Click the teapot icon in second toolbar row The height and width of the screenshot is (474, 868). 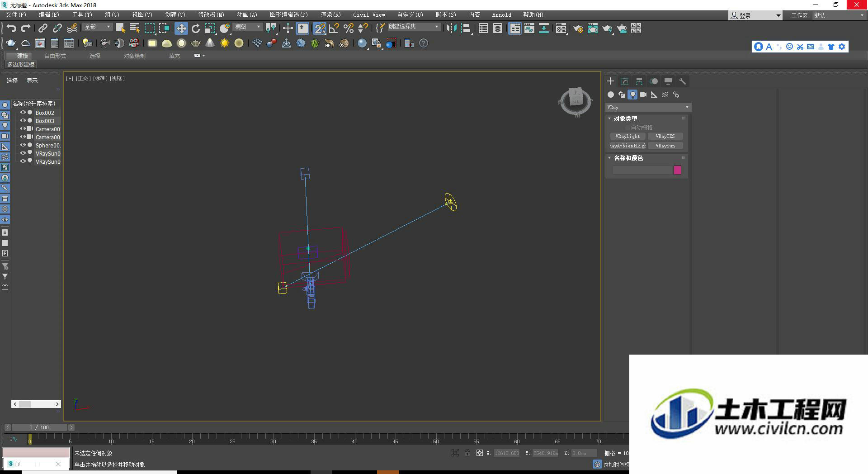[x=195, y=43]
